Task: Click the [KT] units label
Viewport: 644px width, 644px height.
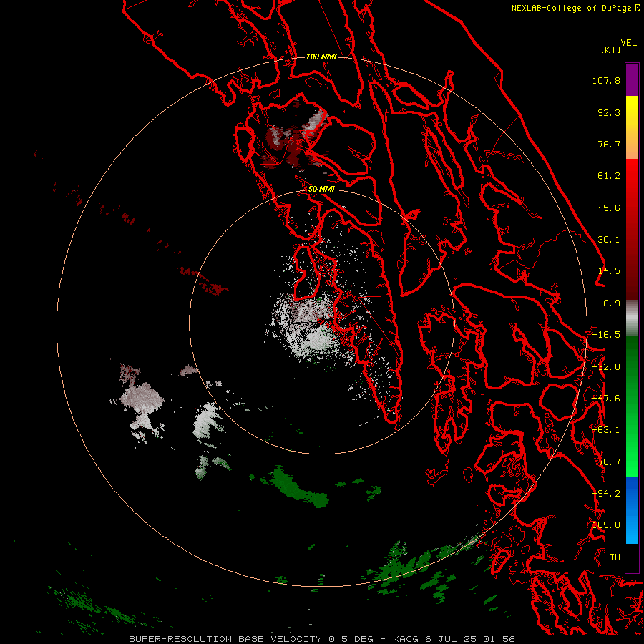Action: point(610,49)
